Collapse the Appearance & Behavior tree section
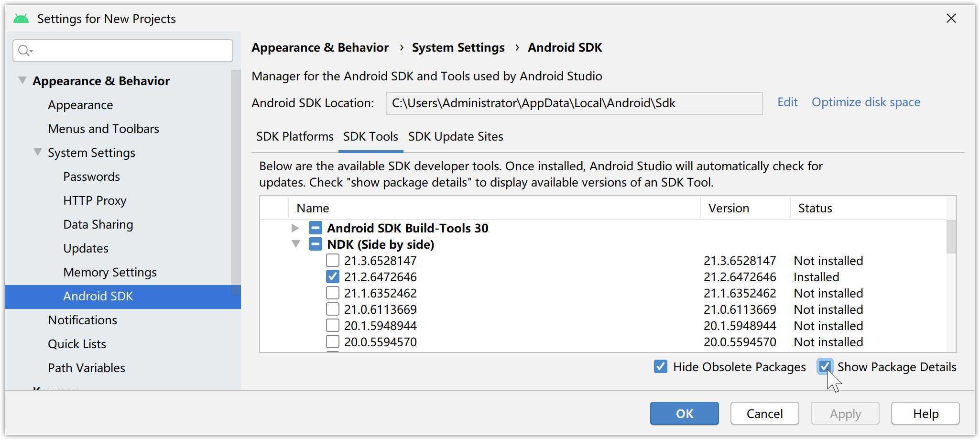 click(x=22, y=80)
